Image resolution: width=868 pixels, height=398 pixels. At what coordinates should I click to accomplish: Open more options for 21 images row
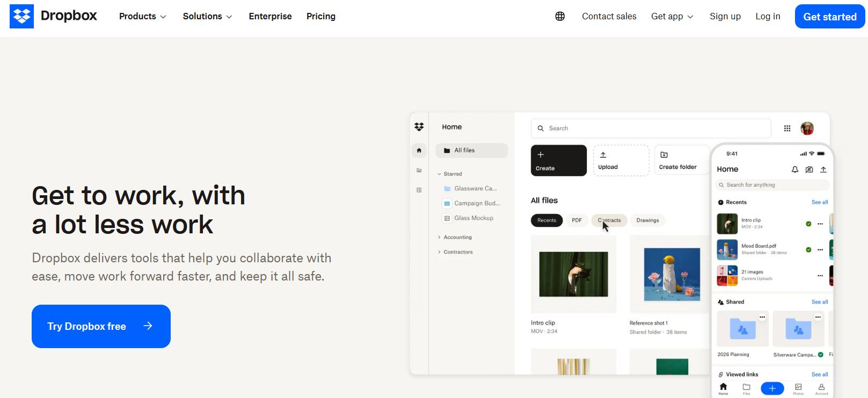820,276
